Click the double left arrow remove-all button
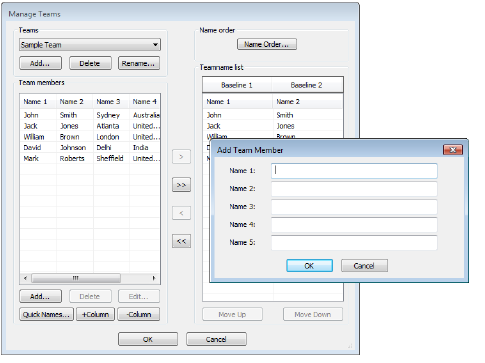This screenshot has height=363, width=485. [x=181, y=241]
